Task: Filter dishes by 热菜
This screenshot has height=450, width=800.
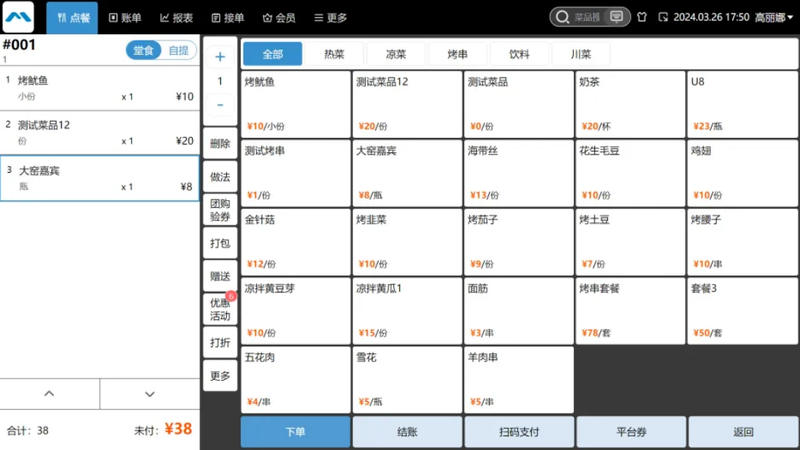Action: (334, 54)
